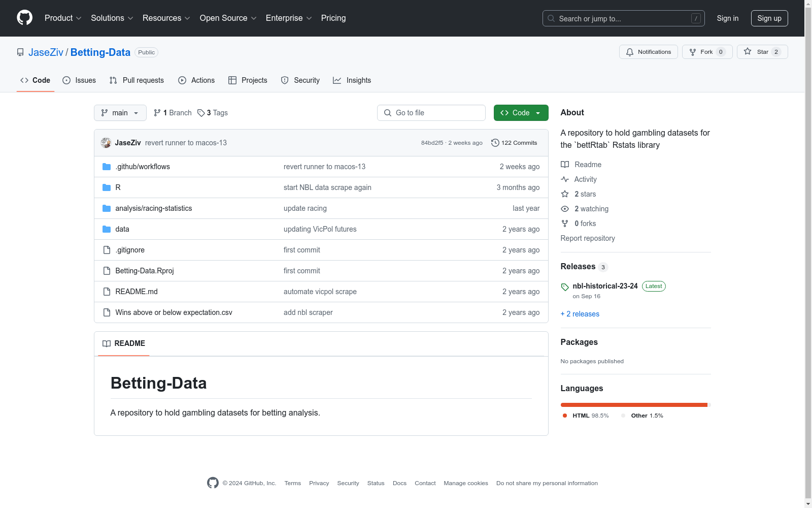Open the repository Security tab

pos(300,80)
